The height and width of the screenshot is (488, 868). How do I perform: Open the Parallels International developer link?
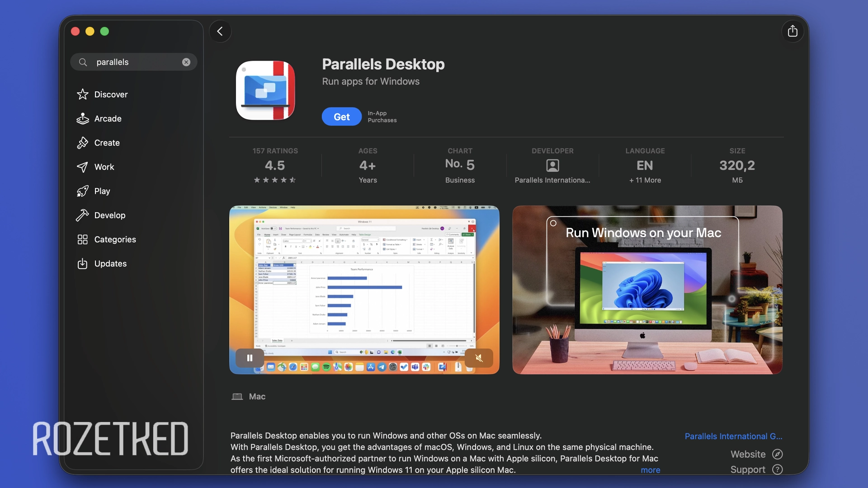coord(733,436)
